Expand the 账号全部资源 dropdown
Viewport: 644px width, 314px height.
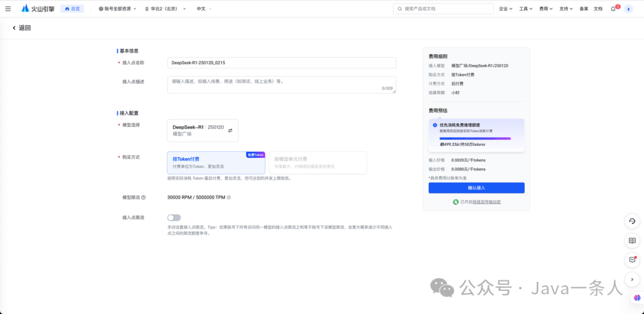[117, 8]
